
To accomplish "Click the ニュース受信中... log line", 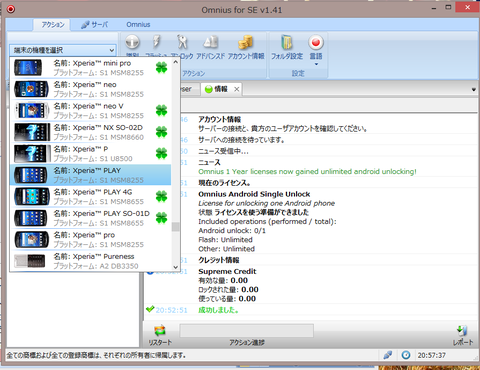I will [223, 151].
